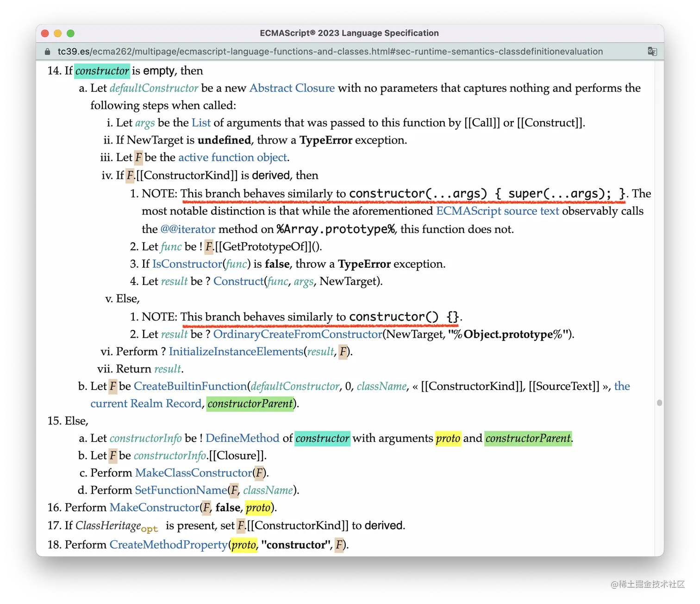Open the DefineMethod link
The width and height of the screenshot is (700, 604).
point(243,438)
